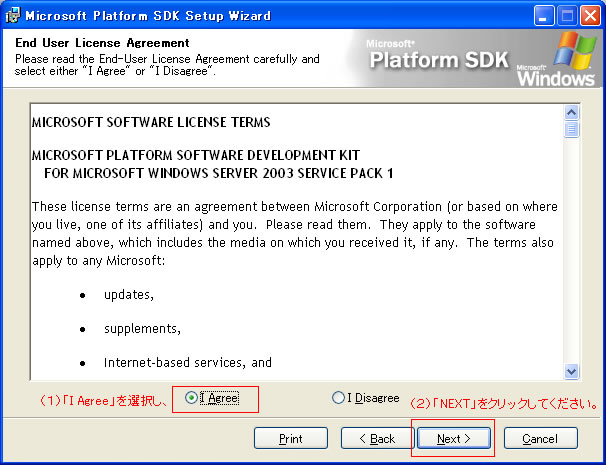Minimize the Setup Wizard window
606x465 pixels.
point(543,16)
